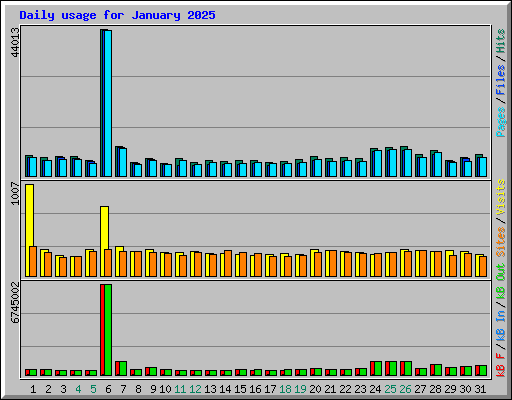Click green weekend day label 11

180,389
